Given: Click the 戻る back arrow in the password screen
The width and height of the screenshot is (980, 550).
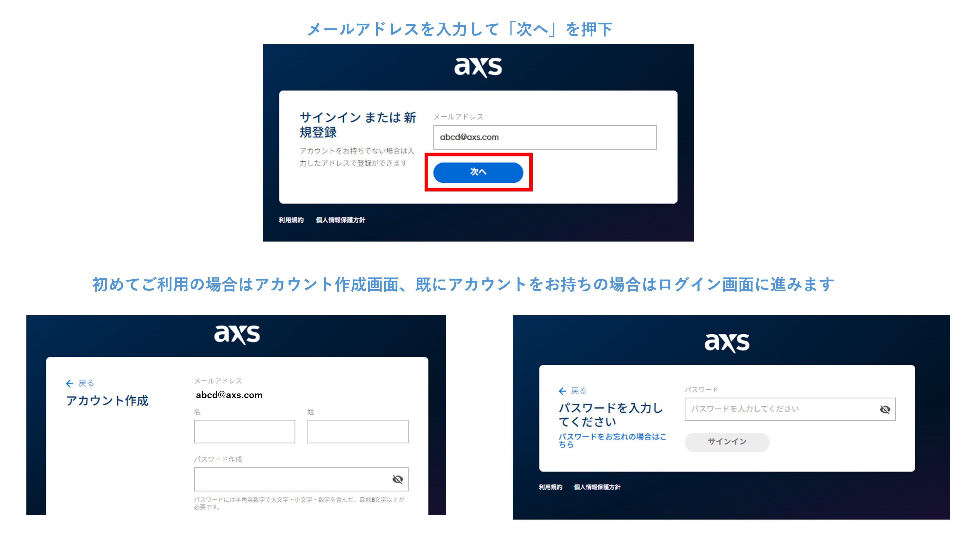Looking at the screenshot, I should [562, 391].
